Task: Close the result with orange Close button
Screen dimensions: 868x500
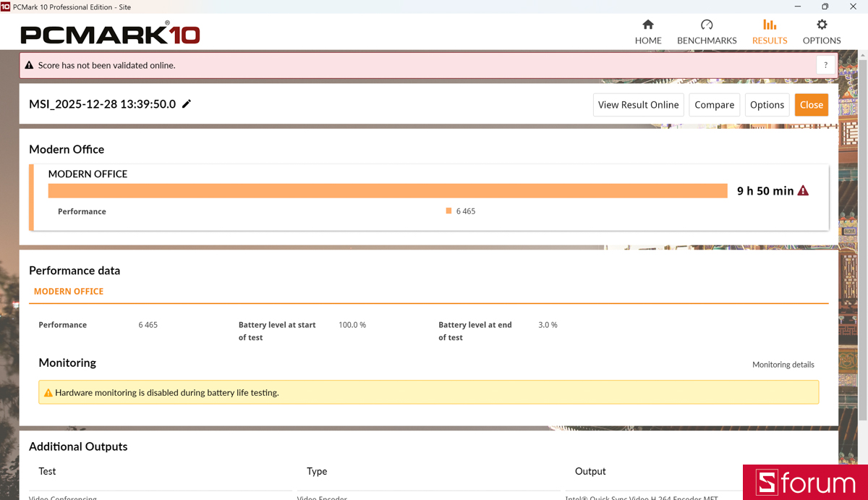Action: (x=811, y=105)
